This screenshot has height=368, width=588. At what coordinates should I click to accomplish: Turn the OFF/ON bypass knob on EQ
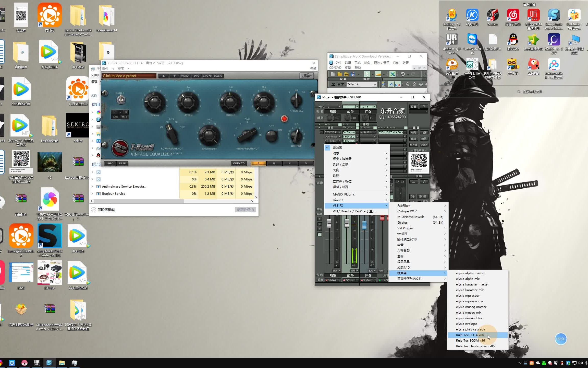272,136
